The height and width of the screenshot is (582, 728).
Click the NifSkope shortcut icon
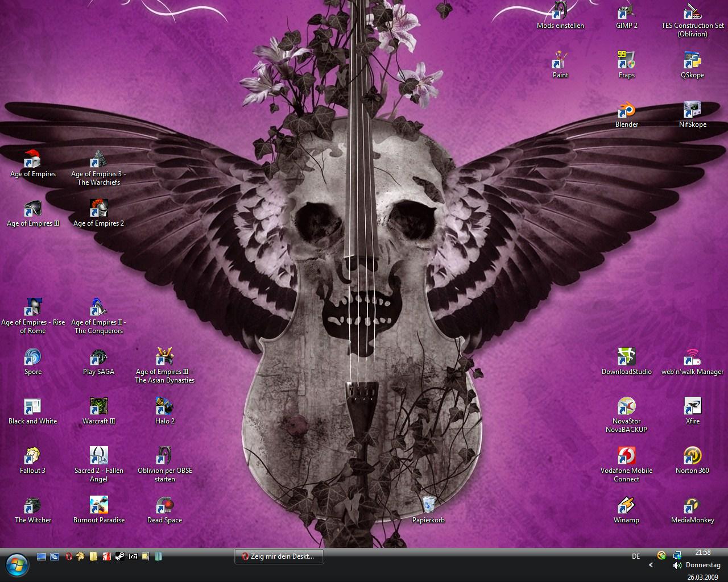(692, 111)
